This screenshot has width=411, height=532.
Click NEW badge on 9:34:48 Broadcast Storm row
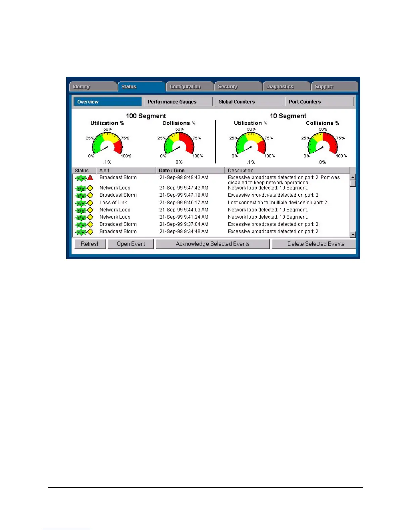[81, 232]
